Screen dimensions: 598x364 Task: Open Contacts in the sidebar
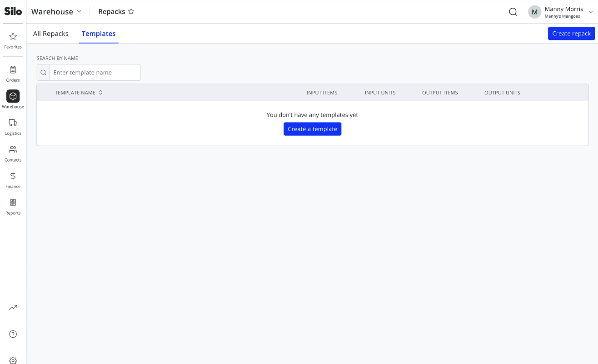coord(13,153)
